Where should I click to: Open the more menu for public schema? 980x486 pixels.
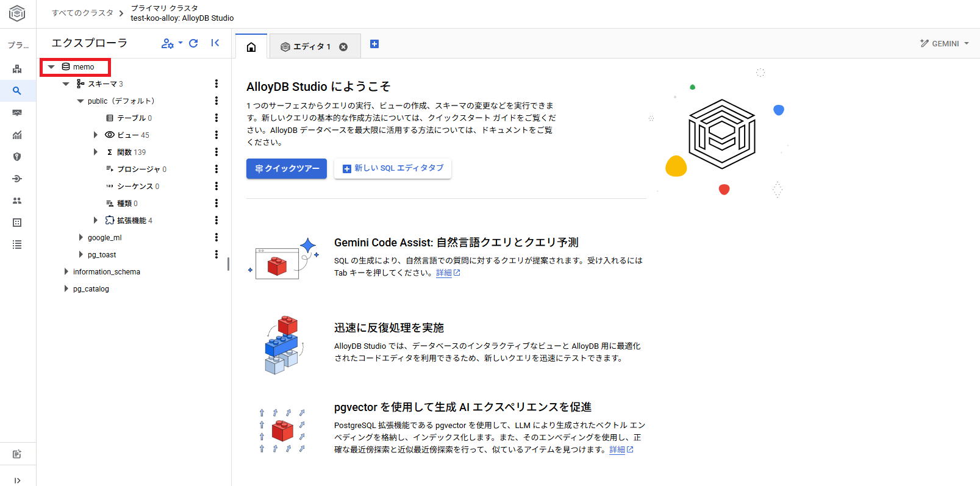coord(216,101)
